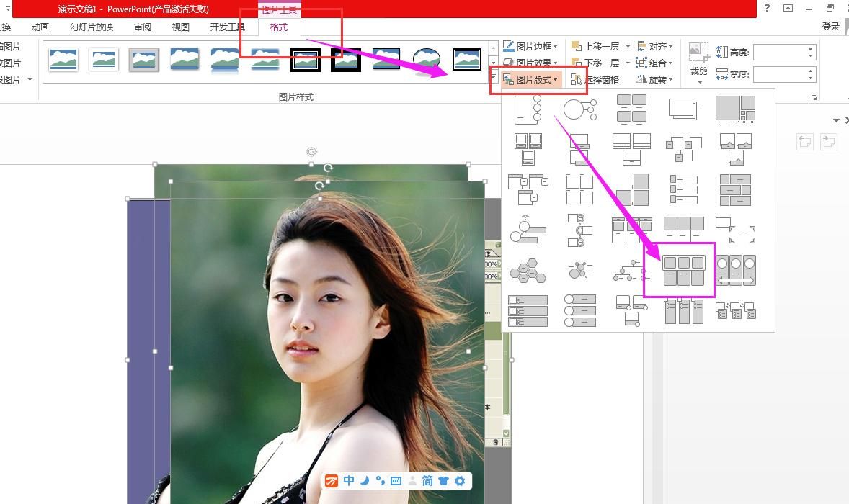
Task: Apply the first white simple frame picture style
Action: tap(63, 60)
